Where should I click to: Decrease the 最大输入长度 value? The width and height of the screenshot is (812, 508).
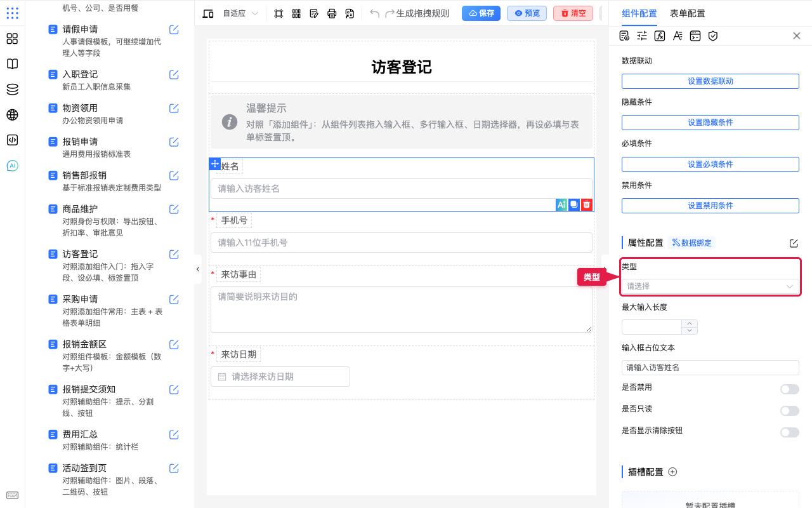point(690,331)
